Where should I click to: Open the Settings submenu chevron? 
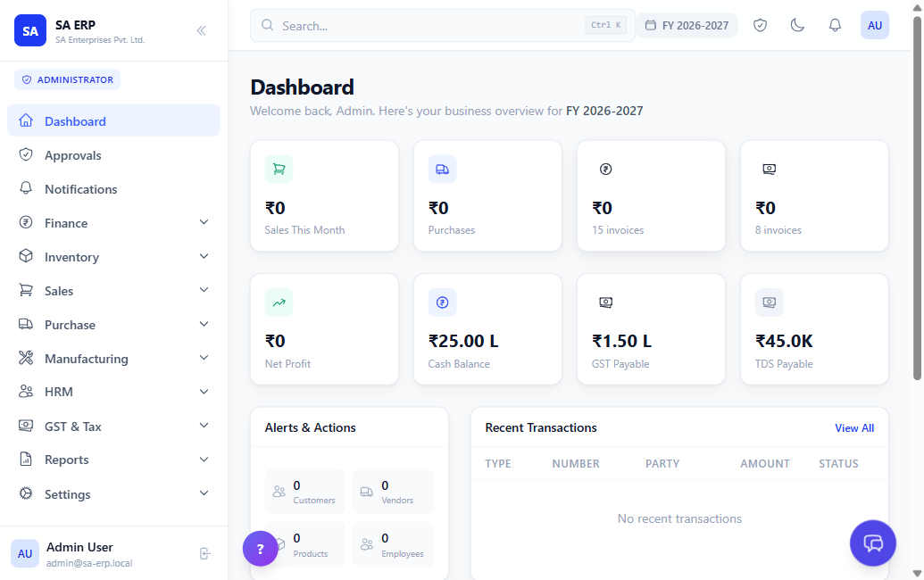coord(204,493)
